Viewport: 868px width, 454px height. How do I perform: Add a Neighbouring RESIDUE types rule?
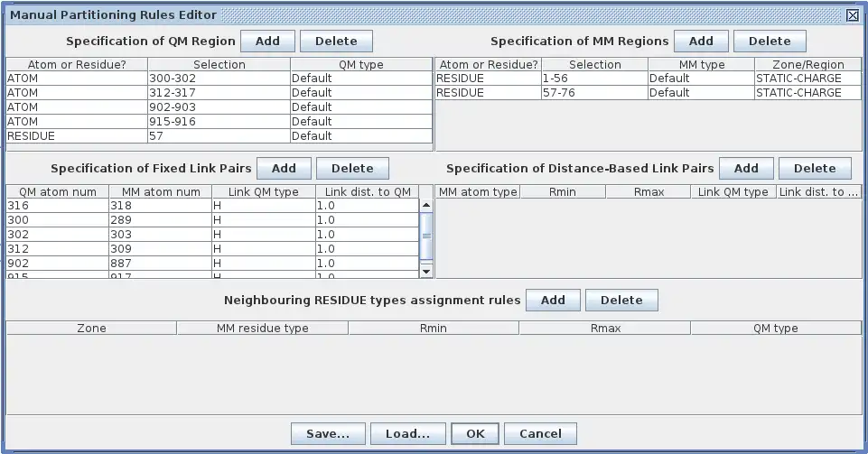coord(553,300)
